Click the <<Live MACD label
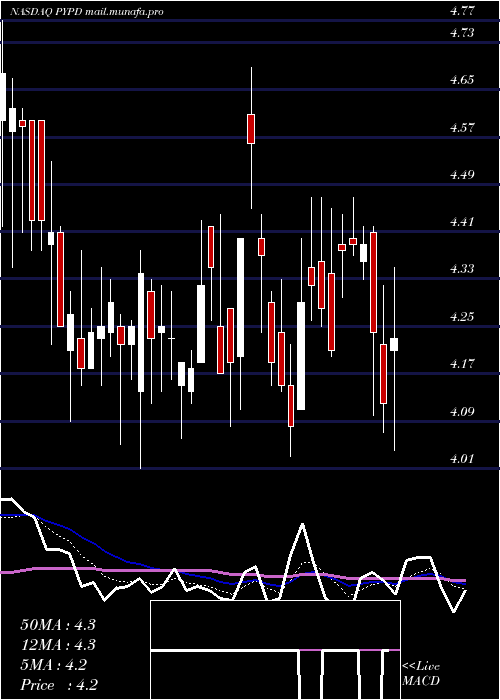Image resolution: width=500 pixels, height=700 pixels. click(x=421, y=673)
